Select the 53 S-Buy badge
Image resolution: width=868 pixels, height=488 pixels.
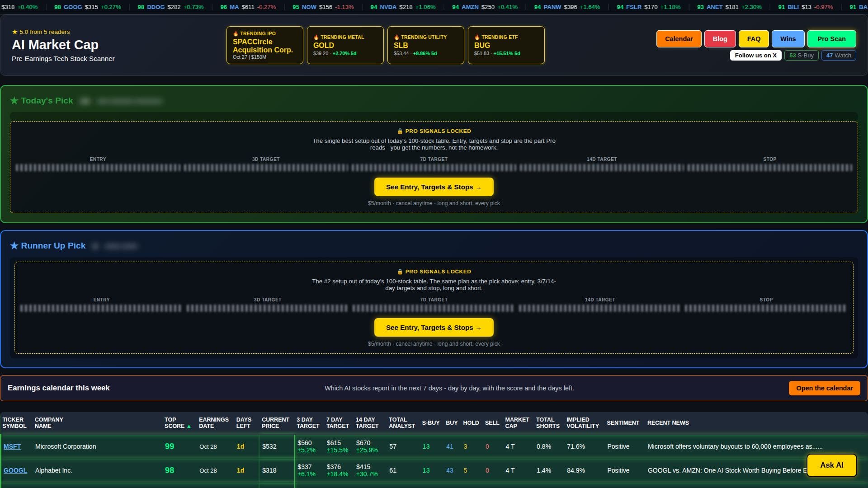pyautogui.click(x=801, y=56)
